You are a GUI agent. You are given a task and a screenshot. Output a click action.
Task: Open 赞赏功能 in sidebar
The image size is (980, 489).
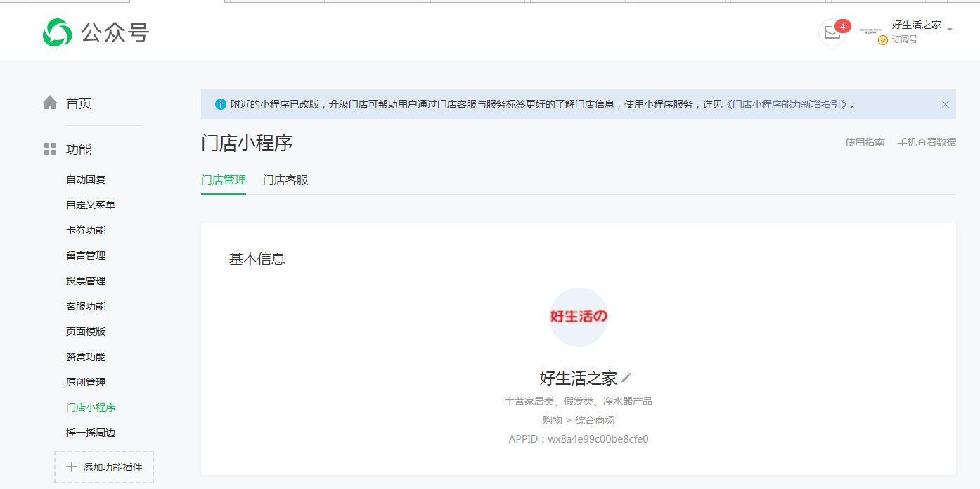pos(86,357)
